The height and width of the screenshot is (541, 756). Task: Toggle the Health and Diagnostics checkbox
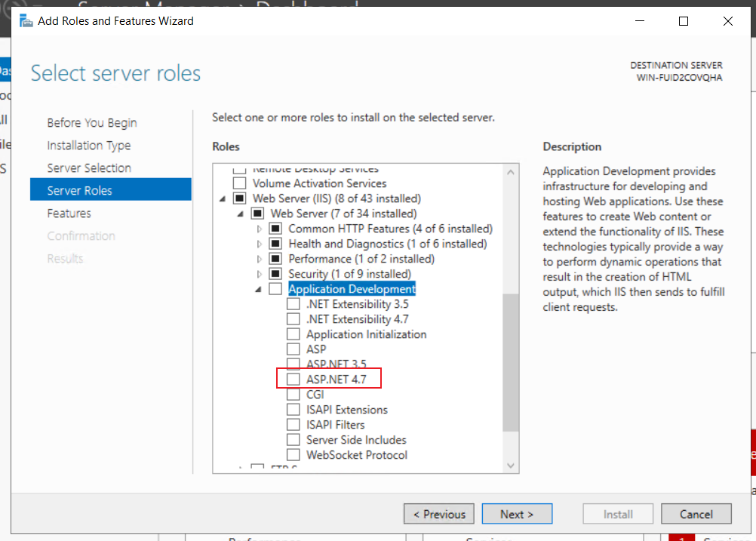(x=275, y=244)
